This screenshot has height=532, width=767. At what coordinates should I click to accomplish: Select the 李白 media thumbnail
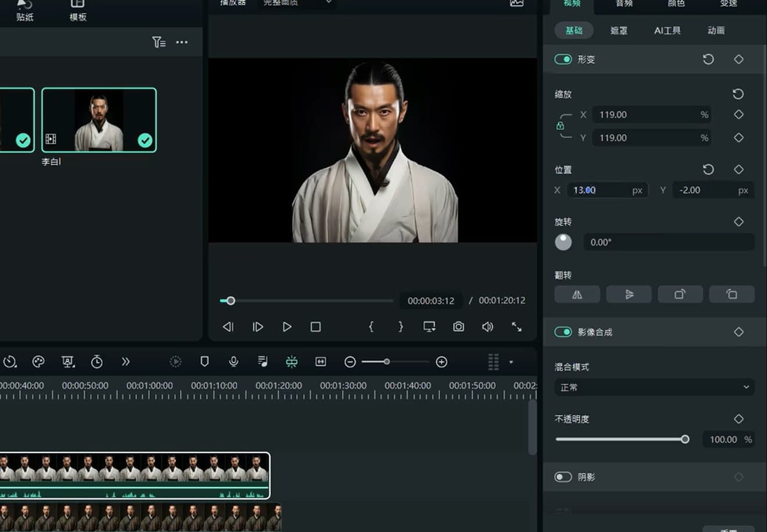99,120
